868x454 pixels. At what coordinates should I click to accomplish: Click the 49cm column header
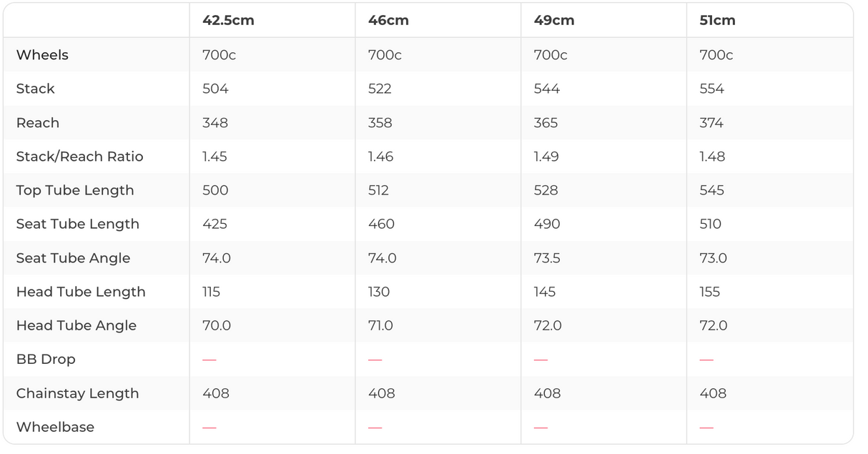(x=553, y=21)
